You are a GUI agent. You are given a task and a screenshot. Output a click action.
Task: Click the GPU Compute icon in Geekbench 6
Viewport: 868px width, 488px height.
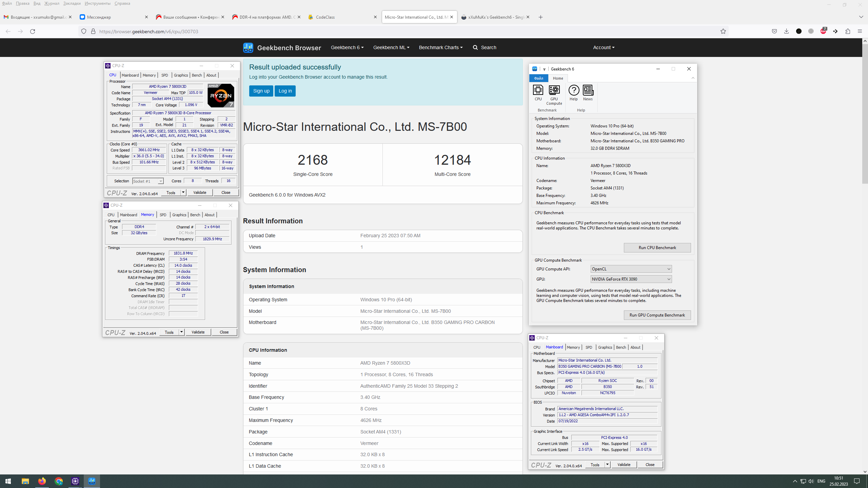tap(554, 95)
